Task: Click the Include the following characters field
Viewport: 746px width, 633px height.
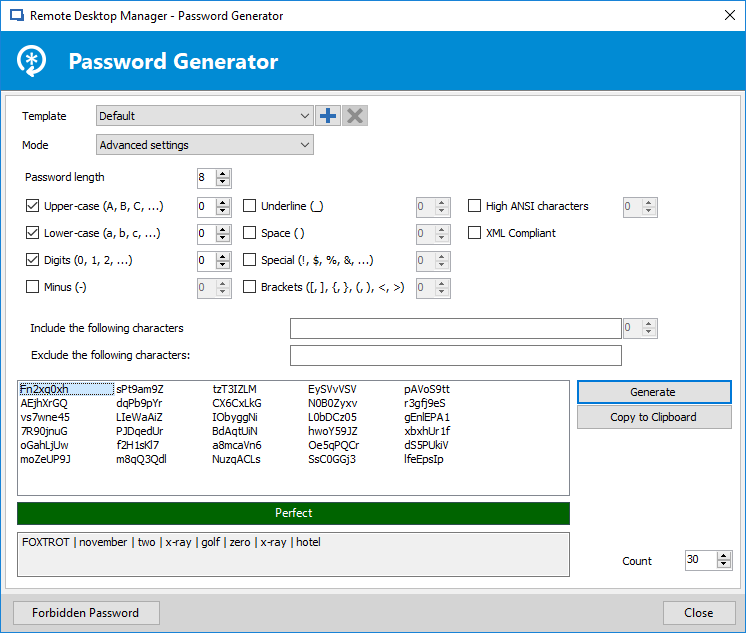Action: pyautogui.click(x=455, y=328)
